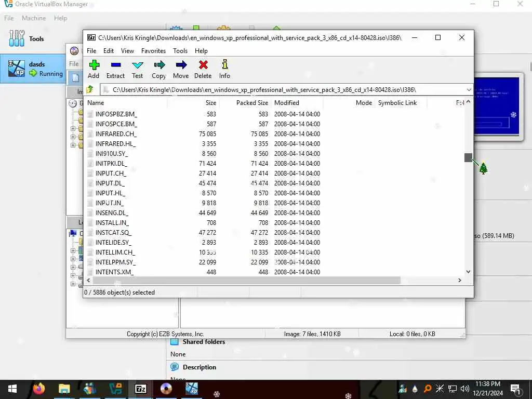
Task: Click the Move toolbar icon
Action: coord(181,69)
